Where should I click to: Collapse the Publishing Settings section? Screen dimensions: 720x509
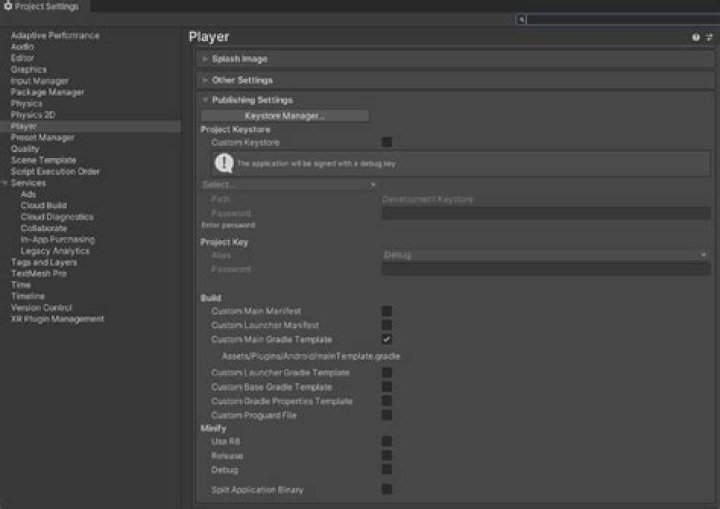point(205,100)
